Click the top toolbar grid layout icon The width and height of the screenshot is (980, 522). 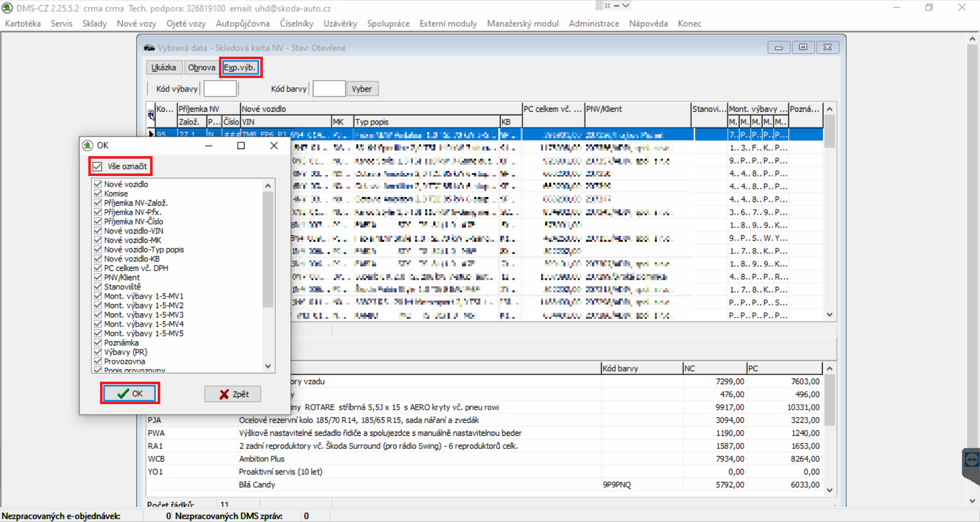(600, 6)
